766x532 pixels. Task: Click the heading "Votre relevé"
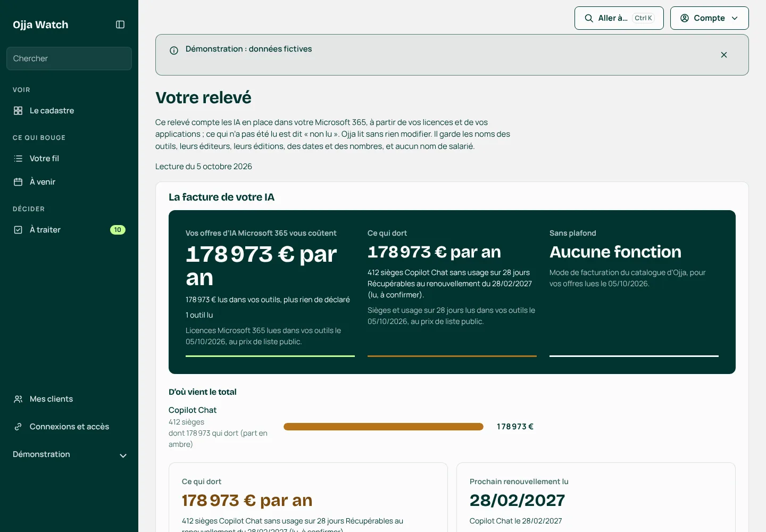point(203,98)
